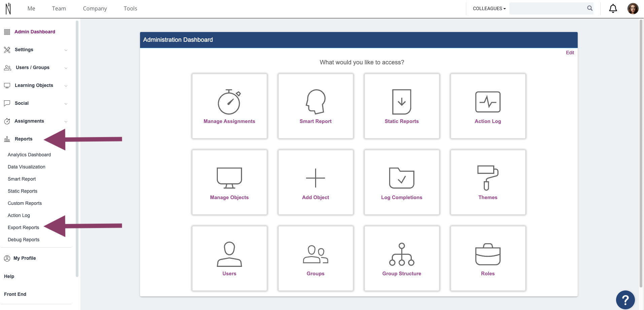This screenshot has height=310, width=644.
Task: Open Export Reports in sidebar
Action: tap(24, 227)
